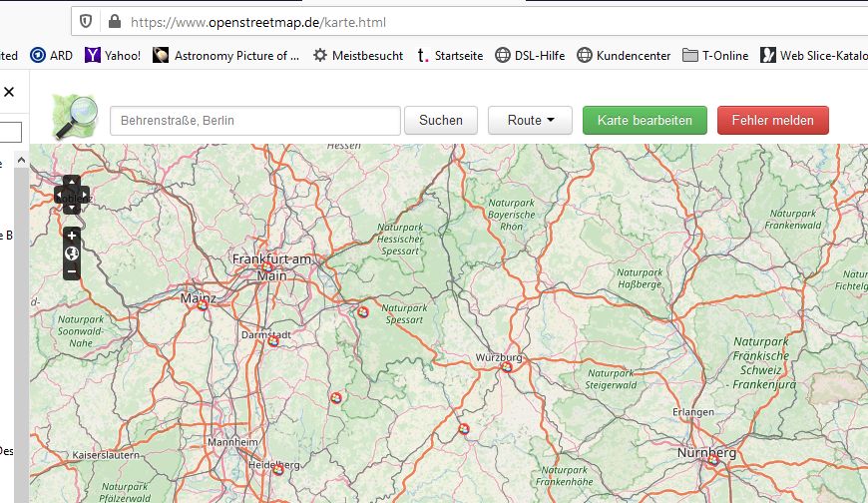Focus the Behrenstraße, Berlin search field
This screenshot has height=503, width=868.
[255, 120]
